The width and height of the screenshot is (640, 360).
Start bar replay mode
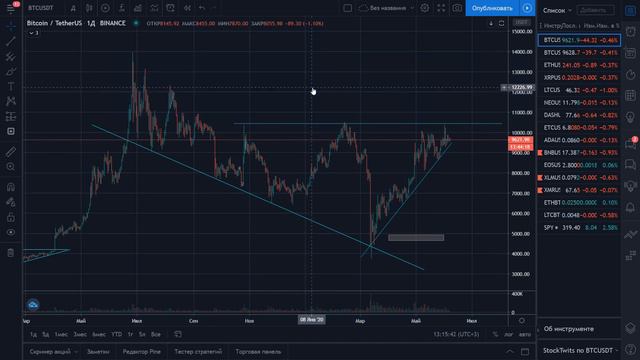(x=187, y=8)
